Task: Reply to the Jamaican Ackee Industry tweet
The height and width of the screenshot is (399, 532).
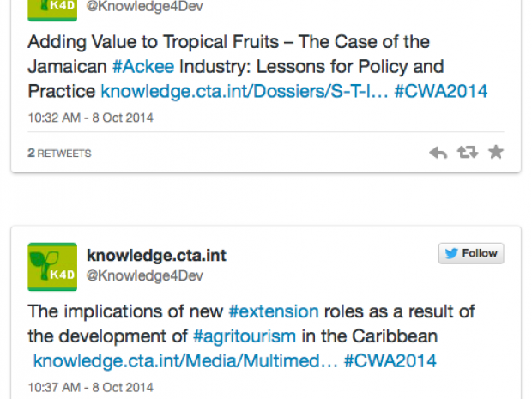Action: (438, 153)
